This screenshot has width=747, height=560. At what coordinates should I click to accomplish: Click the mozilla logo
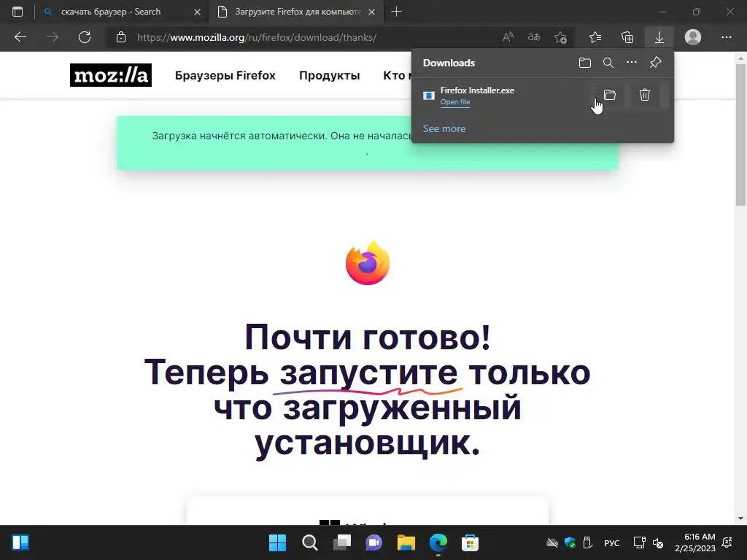click(111, 75)
